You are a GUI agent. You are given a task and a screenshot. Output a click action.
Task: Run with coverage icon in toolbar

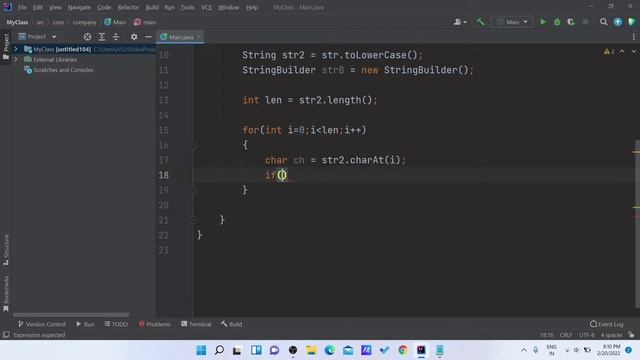[571, 22]
